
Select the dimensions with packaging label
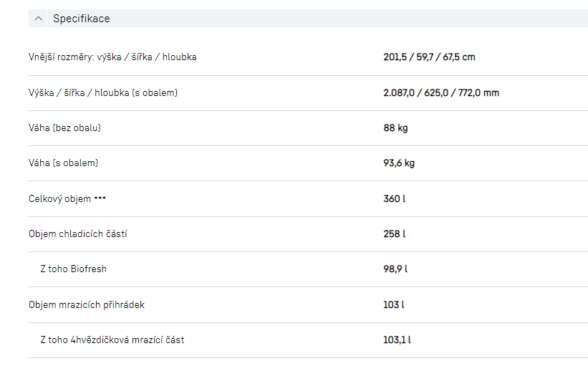[103, 92]
